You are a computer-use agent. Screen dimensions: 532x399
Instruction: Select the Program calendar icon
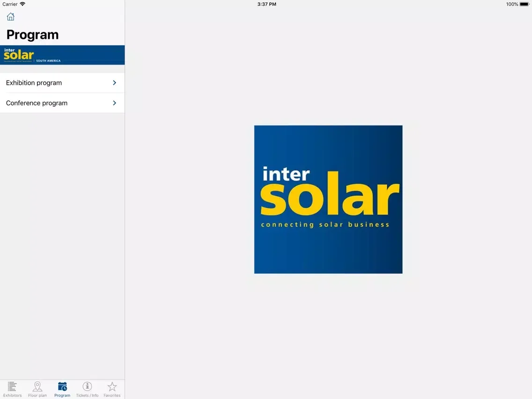pyautogui.click(x=62, y=386)
